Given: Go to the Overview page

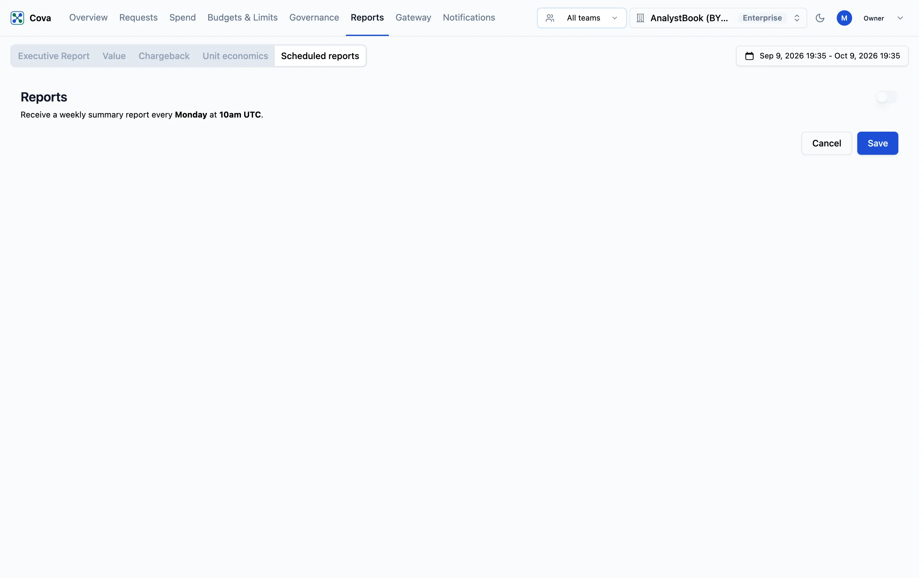Looking at the screenshot, I should (x=88, y=18).
